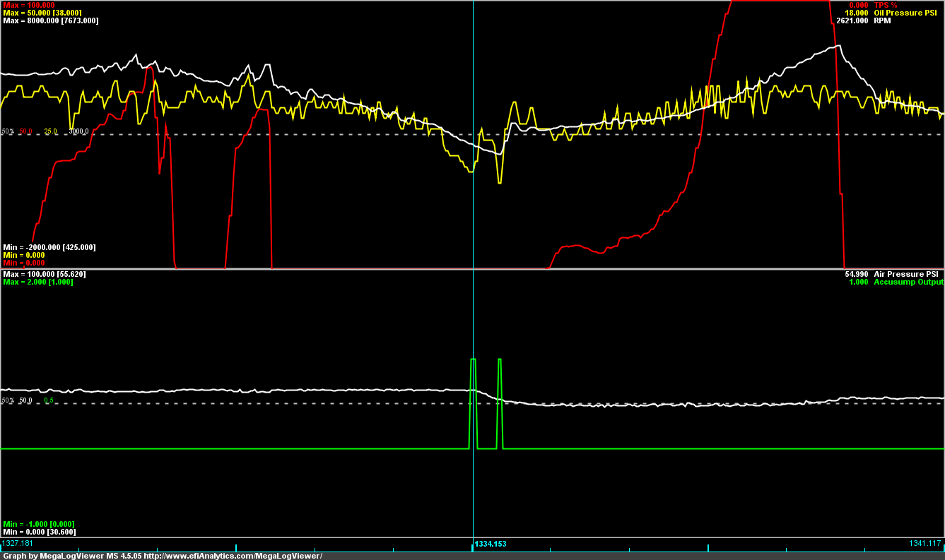The image size is (945, 560).
Task: Click the first green Accusump Output spike peak
Action: coord(474,360)
